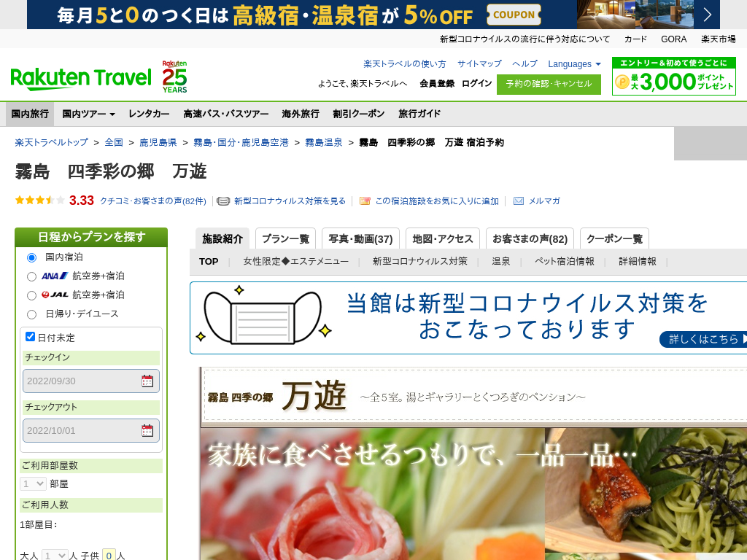747x560 pixels.
Task: Click the next arrow on top coupon banner
Action: 708,15
